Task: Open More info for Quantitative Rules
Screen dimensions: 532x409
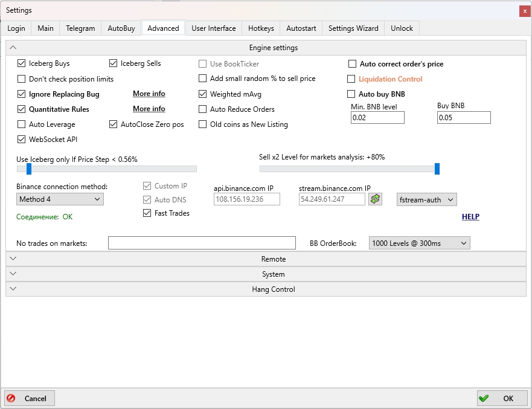Action: pos(149,109)
